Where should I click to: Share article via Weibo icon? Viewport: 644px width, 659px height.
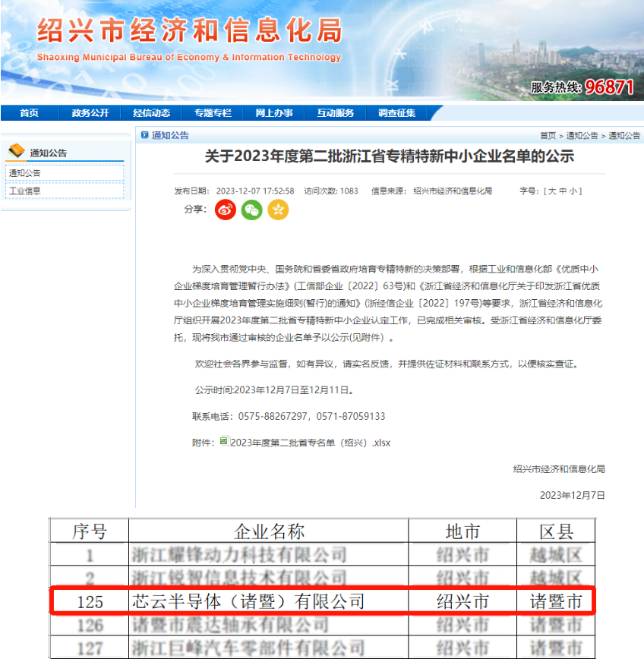[x=226, y=210]
